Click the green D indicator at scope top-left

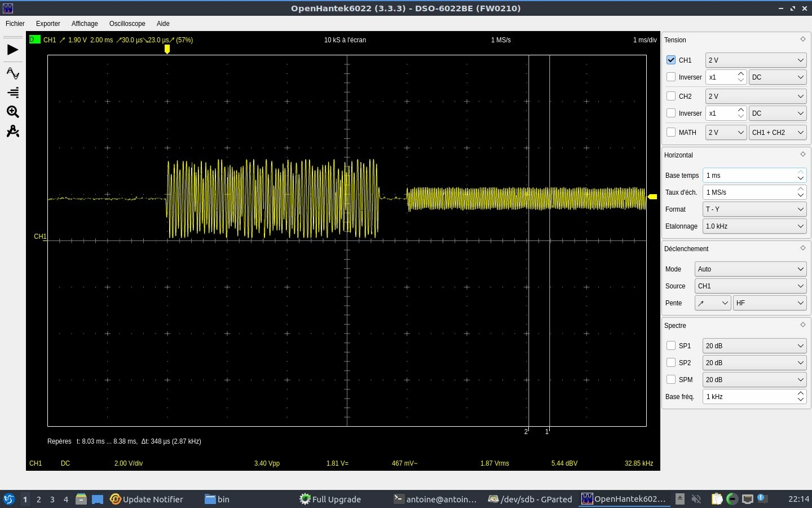(x=34, y=40)
